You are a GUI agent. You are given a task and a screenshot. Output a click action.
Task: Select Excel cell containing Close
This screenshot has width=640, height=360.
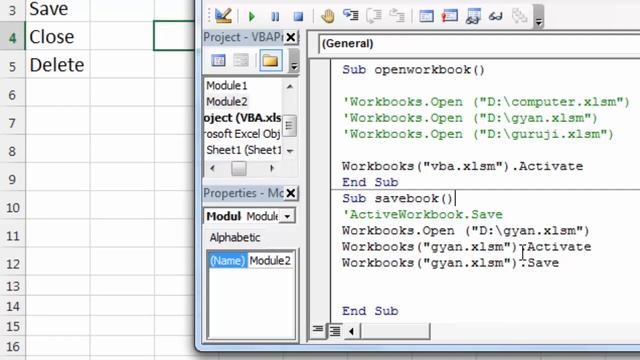(58, 37)
